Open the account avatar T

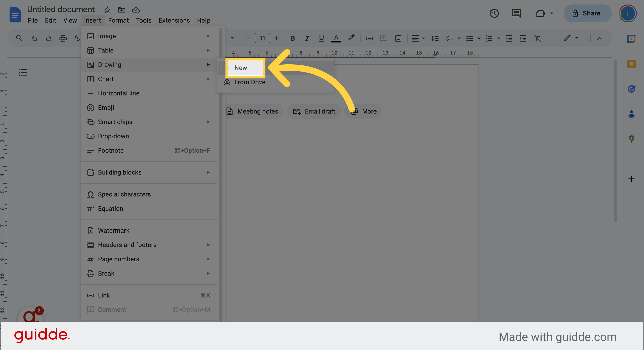pyautogui.click(x=627, y=13)
